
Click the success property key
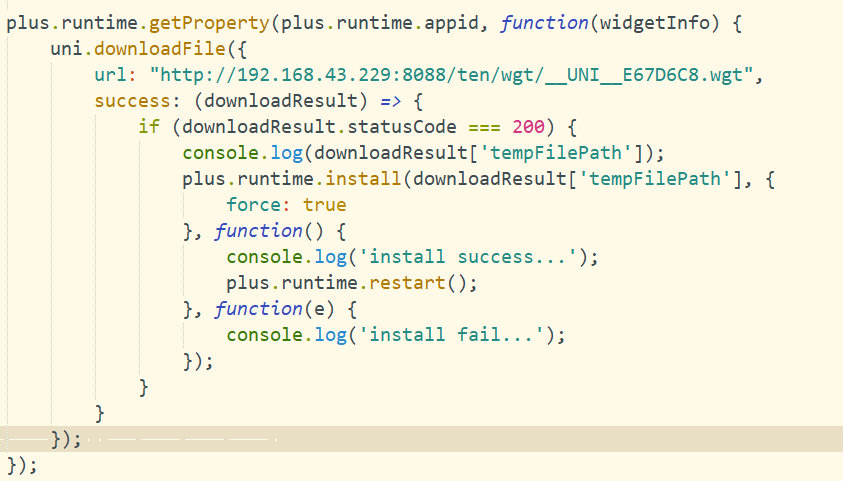point(132,101)
